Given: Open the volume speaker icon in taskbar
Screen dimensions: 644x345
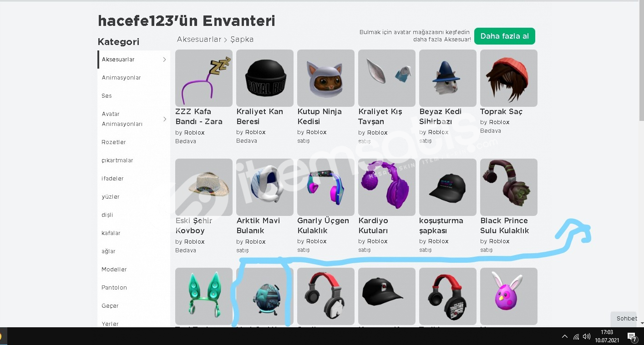Looking at the screenshot, I should pyautogui.click(x=586, y=337).
